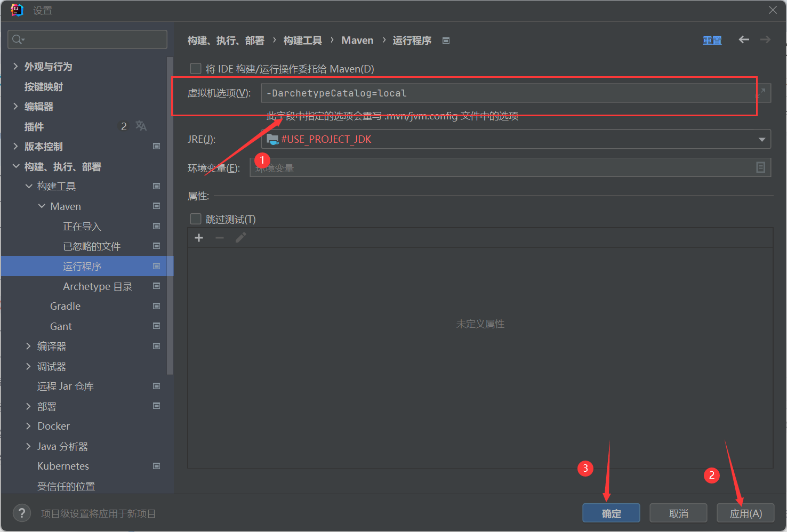Click the project-level icon beside 构建工具

(157, 186)
